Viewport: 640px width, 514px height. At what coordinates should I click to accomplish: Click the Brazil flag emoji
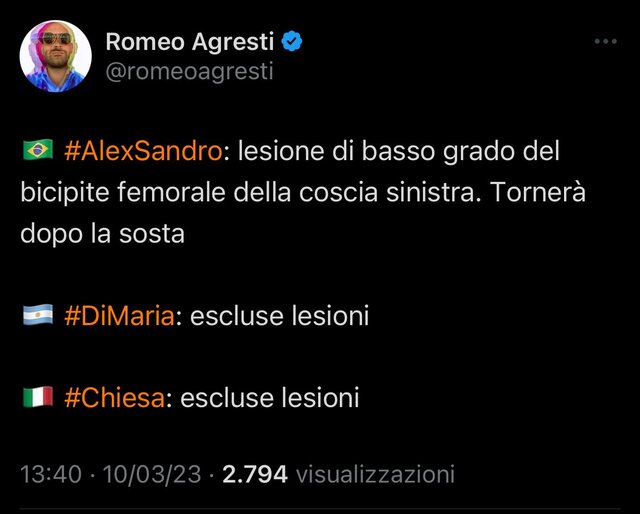point(38,149)
